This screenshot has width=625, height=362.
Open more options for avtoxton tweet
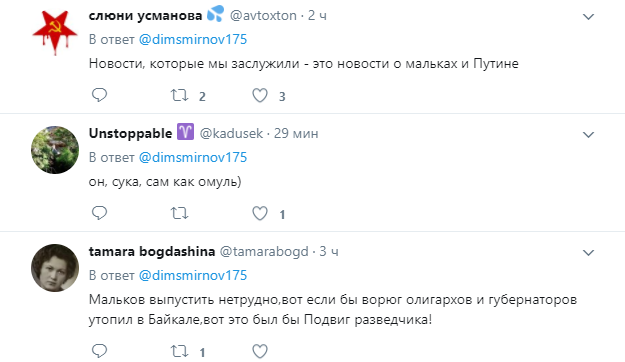pyautogui.click(x=588, y=17)
